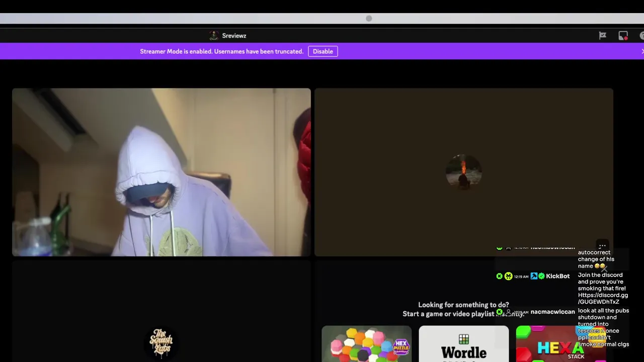Click the verified checkmark badge beside KickBot

click(541, 276)
